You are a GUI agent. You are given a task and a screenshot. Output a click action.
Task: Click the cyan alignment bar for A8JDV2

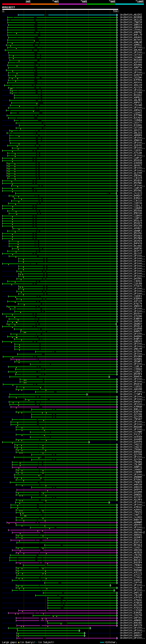68,15
